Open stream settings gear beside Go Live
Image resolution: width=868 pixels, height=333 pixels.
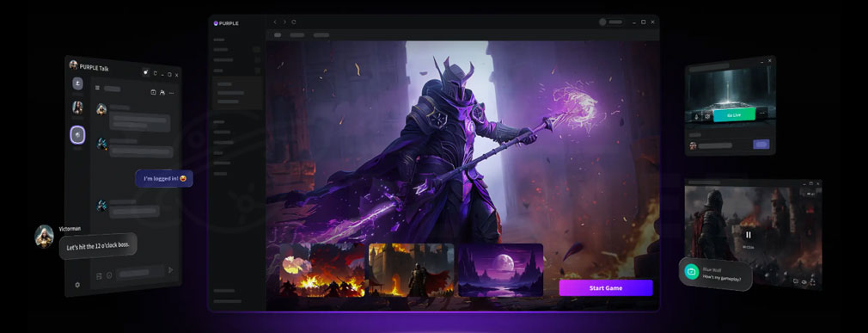point(707,116)
